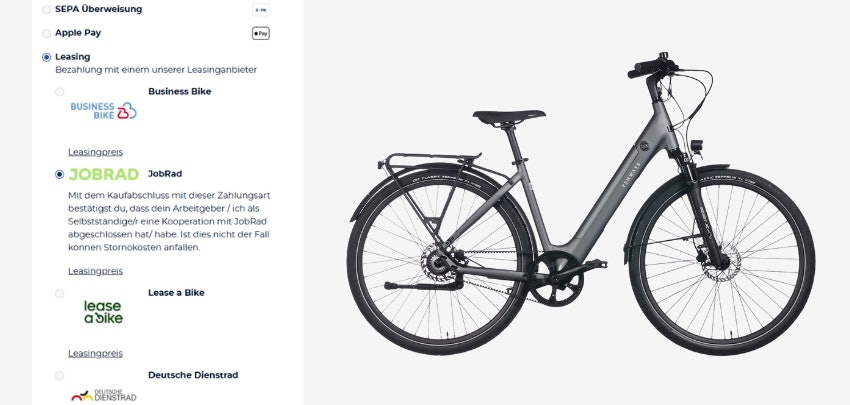Click the Business Bike provider name
The width and height of the screenshot is (850, 405).
tap(180, 91)
